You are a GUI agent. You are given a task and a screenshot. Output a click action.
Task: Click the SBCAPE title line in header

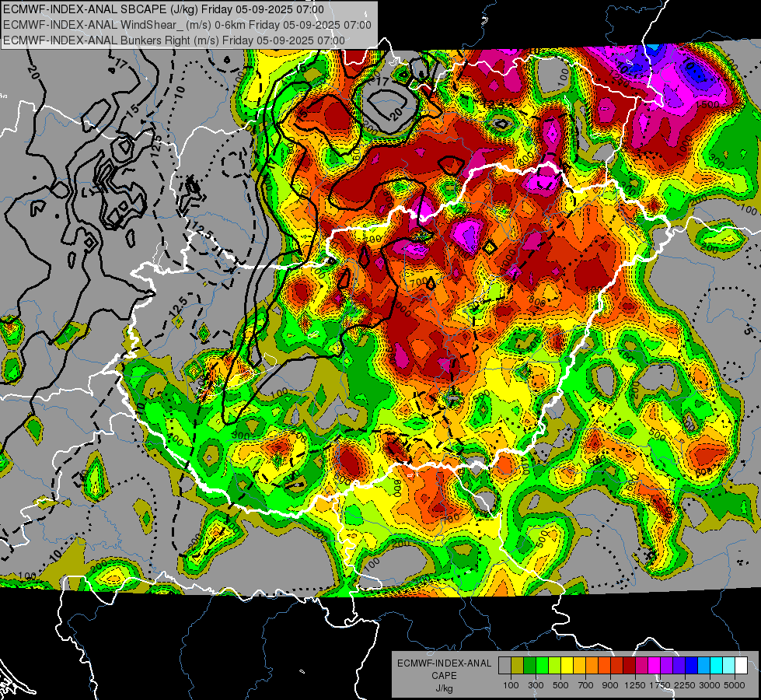pos(163,9)
